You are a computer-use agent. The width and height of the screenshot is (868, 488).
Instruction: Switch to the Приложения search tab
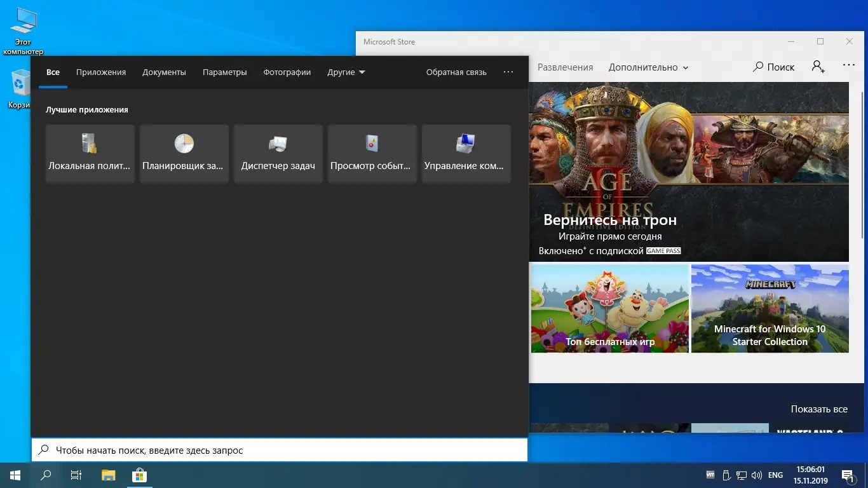click(x=101, y=72)
